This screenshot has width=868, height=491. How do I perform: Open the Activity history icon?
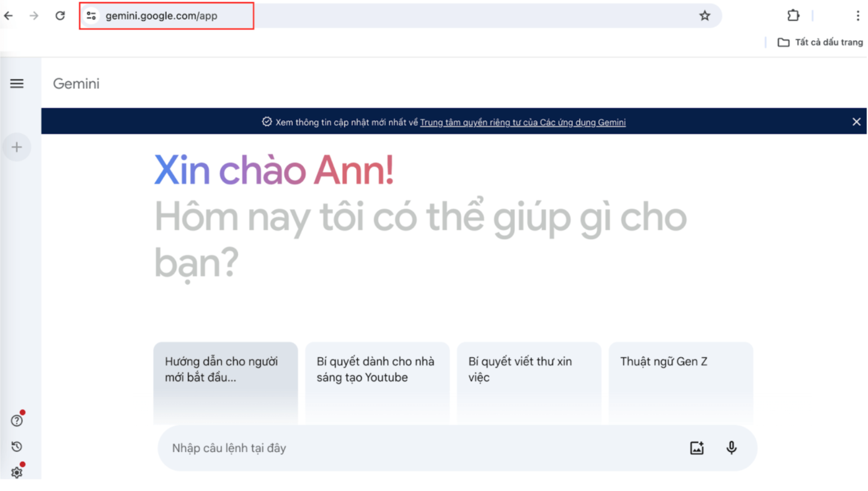point(17,447)
